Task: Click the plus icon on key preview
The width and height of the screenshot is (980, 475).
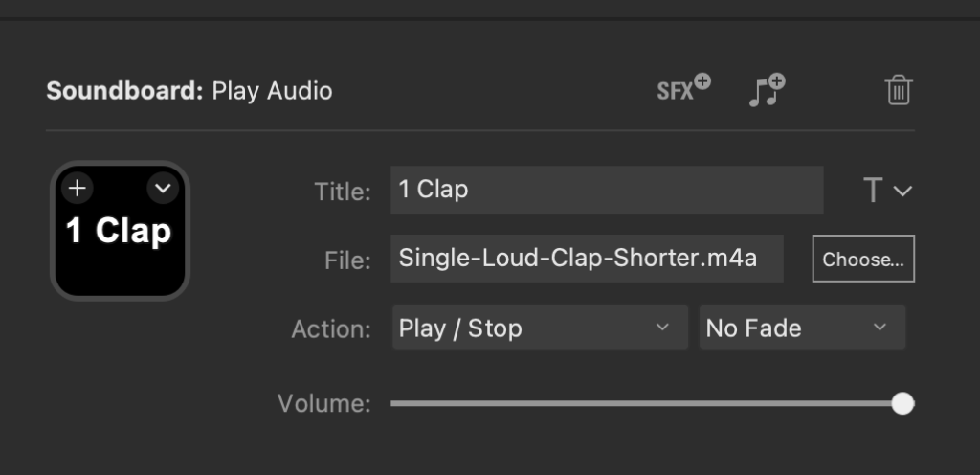Action: (x=78, y=189)
